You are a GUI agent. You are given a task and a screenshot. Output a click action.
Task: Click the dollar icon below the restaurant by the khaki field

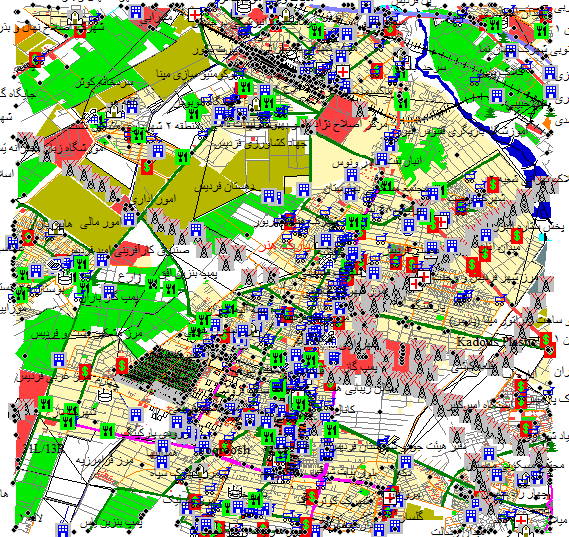(x=147, y=167)
